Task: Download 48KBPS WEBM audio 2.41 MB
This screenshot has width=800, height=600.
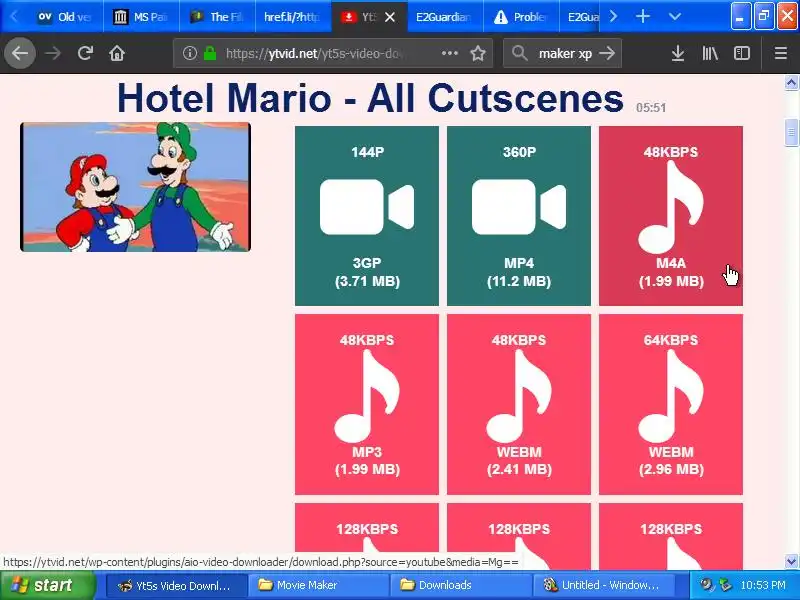Action: click(x=519, y=404)
